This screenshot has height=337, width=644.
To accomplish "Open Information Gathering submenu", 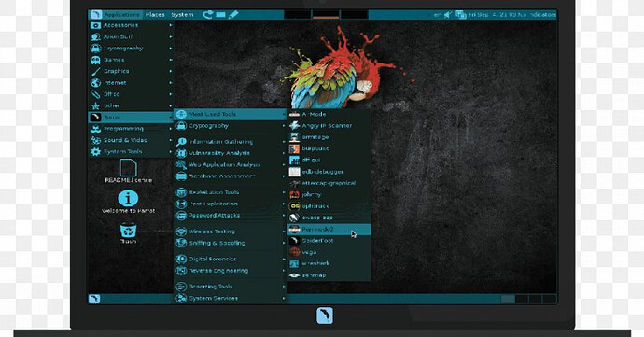I will point(230,142).
